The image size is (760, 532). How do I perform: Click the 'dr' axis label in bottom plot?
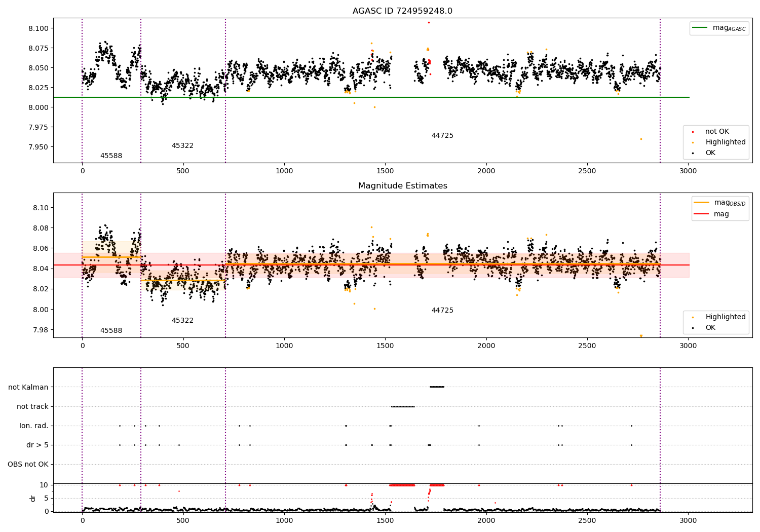point(33,498)
